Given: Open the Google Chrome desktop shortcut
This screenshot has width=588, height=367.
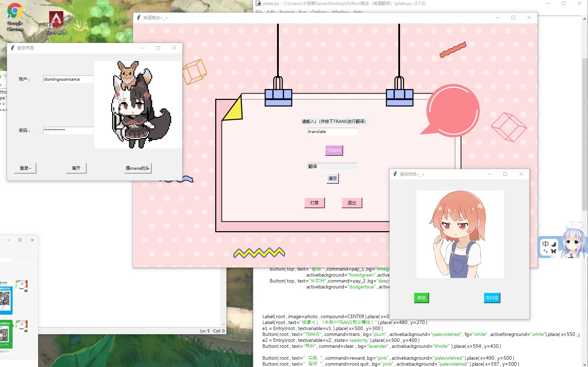Looking at the screenshot, I should point(15,17).
